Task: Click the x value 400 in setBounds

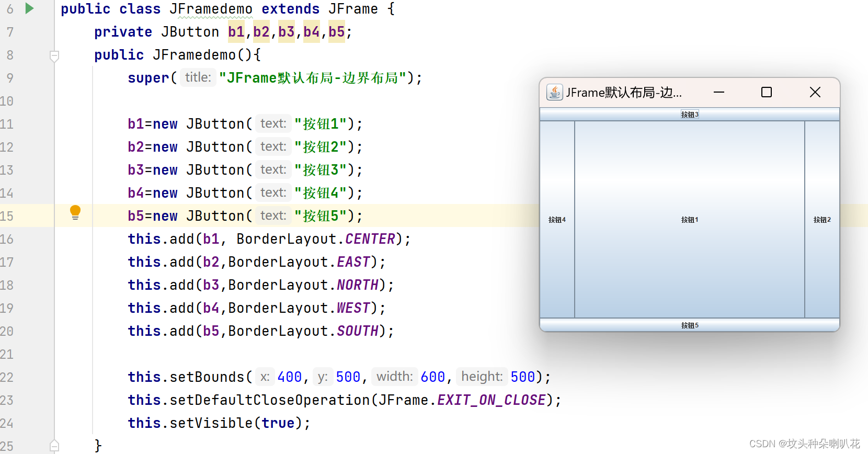Action: point(290,377)
